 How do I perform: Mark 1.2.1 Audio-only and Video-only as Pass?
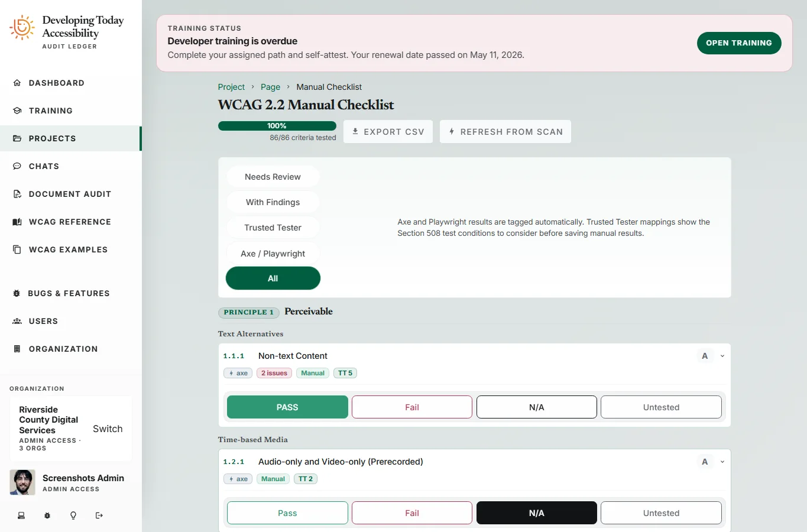coord(287,513)
